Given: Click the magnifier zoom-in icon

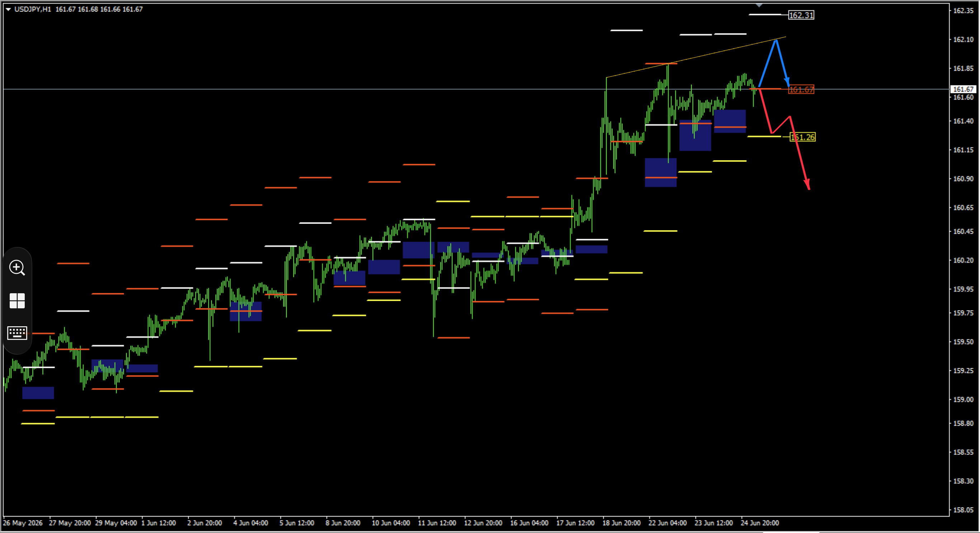Looking at the screenshot, I should [17, 268].
